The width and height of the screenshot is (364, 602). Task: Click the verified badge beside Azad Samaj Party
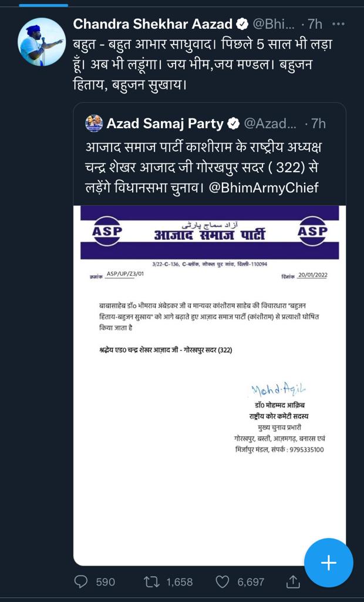233,123
